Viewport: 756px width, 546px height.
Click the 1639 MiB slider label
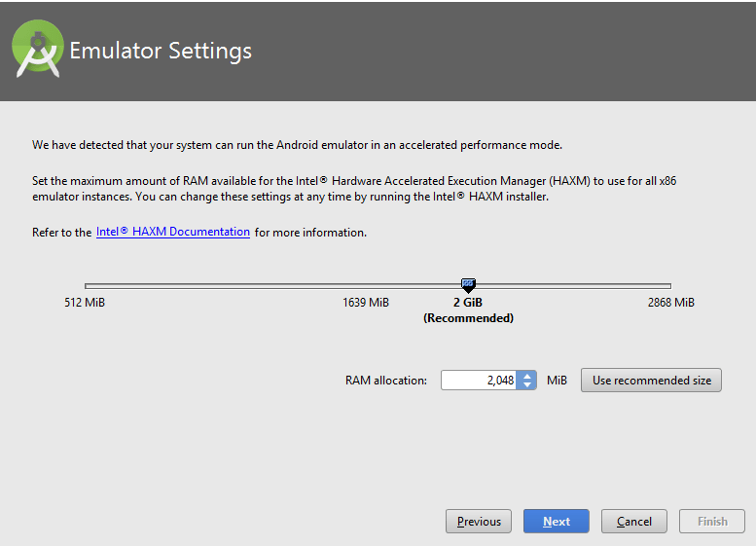366,303
